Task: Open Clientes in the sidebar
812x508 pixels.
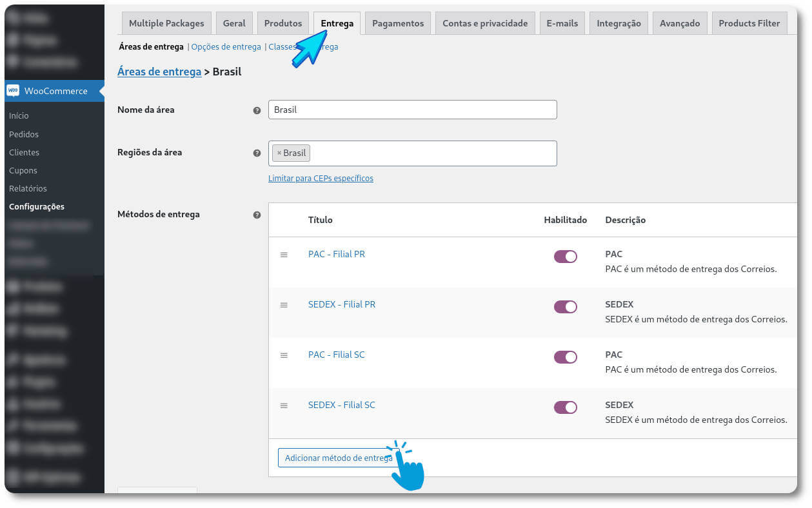Action: (x=25, y=153)
